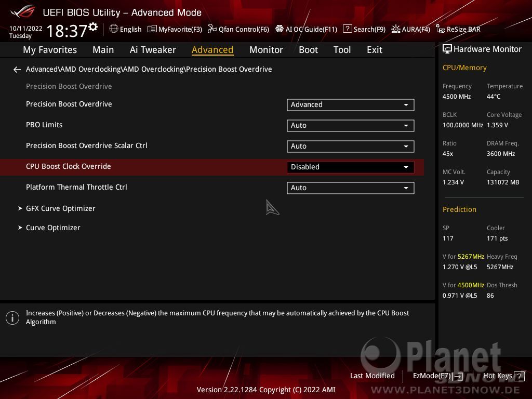Image resolution: width=532 pixels, height=399 pixels.
Task: Go back using the left arrow
Action: pos(17,70)
